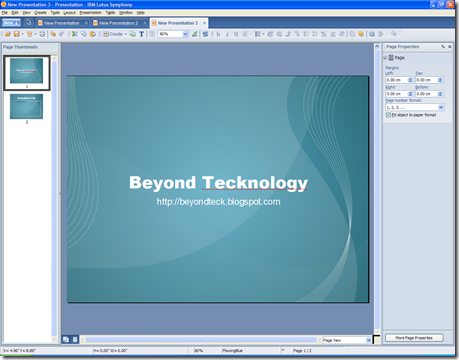Open the Presentation menu
The width and height of the screenshot is (459, 360).
coord(91,13)
